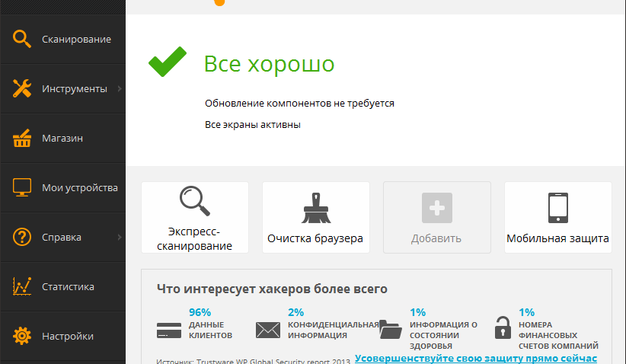Image resolution: width=626 pixels, height=364 pixels.
Task: Click the Данные клиентов label
Action: click(210, 330)
